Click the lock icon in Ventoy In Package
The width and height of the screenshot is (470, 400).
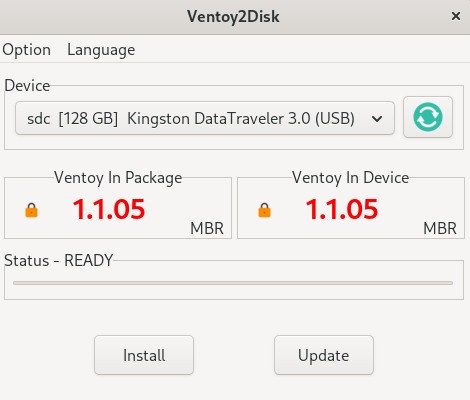tap(32, 210)
